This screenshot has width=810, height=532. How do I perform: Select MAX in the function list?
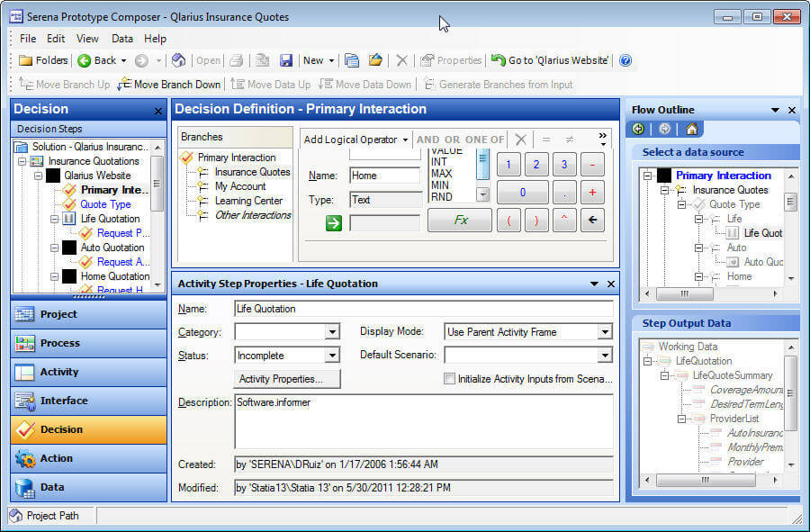[x=442, y=174]
